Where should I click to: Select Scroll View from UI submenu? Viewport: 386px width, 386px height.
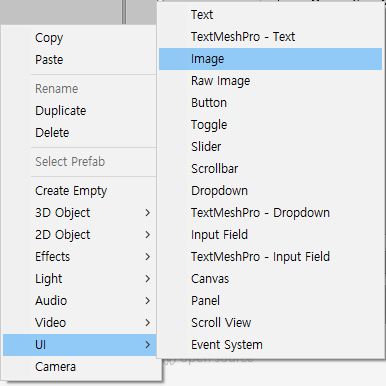(x=270, y=323)
